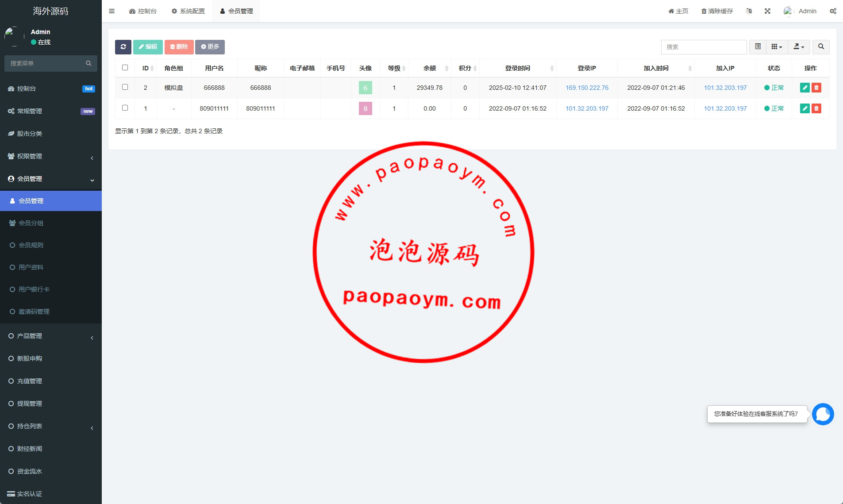
Task: Click the table search input field
Action: pyautogui.click(x=704, y=47)
